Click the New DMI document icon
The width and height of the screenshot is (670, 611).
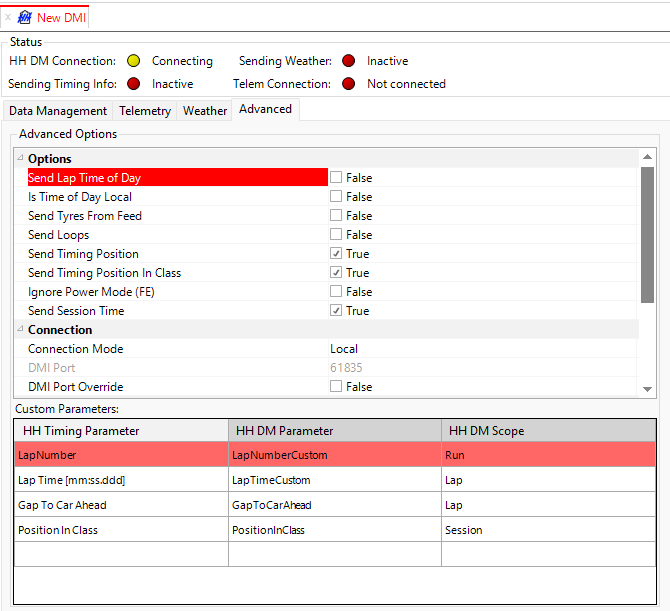(25, 17)
